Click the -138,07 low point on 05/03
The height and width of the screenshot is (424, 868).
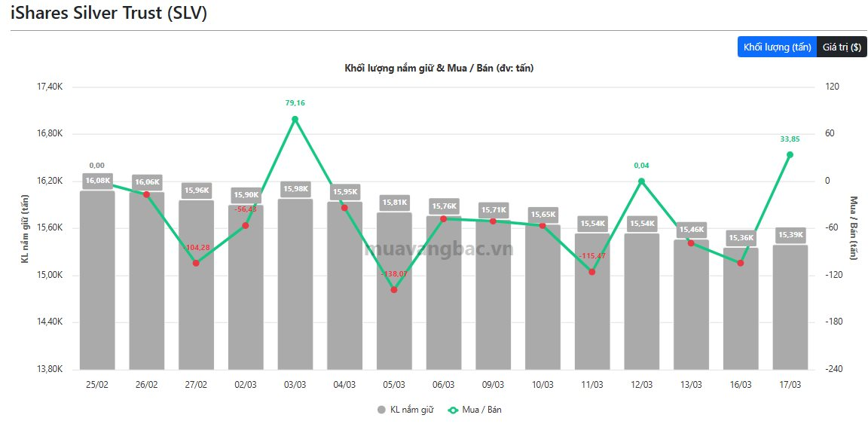[x=394, y=289]
